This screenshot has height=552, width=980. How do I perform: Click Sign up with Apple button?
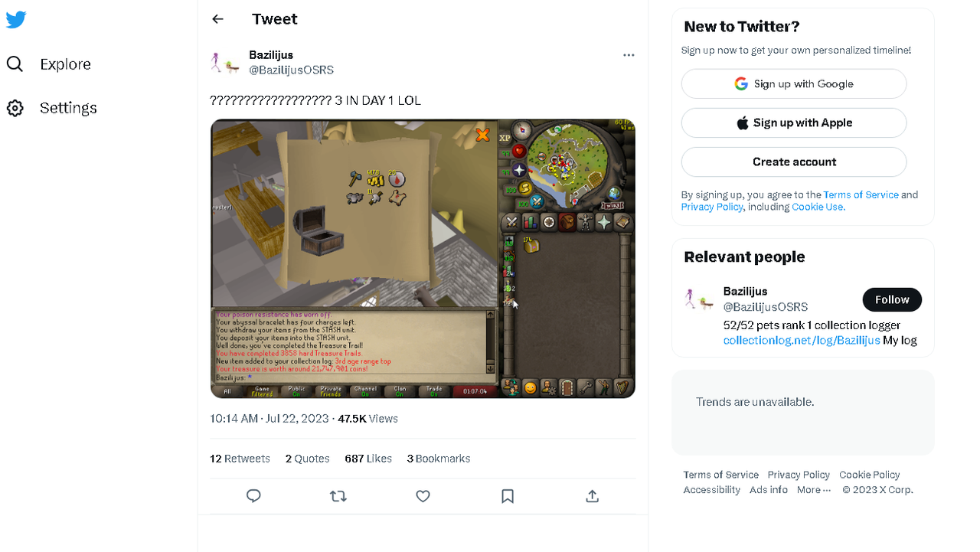coord(794,123)
